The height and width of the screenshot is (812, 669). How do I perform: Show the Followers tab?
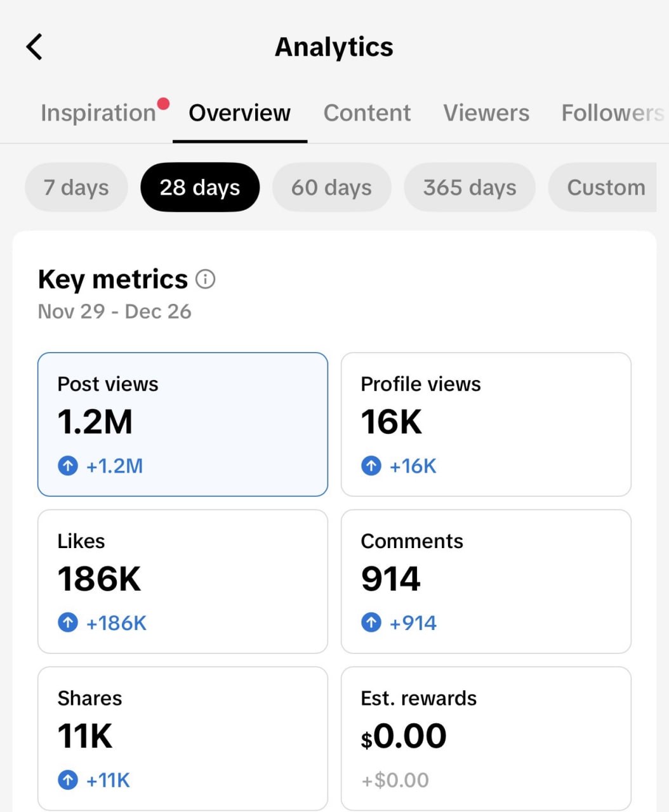coord(612,113)
